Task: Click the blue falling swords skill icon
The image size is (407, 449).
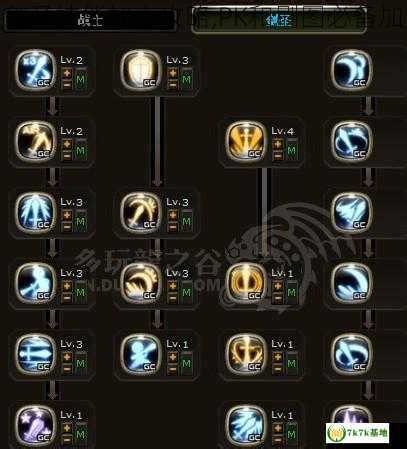Action: coord(35,213)
